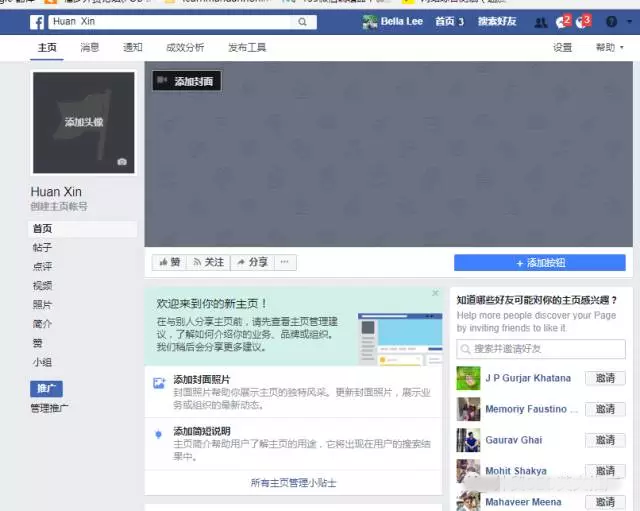
Task: Expand the 帮助 dropdown menu
Action: click(x=609, y=48)
